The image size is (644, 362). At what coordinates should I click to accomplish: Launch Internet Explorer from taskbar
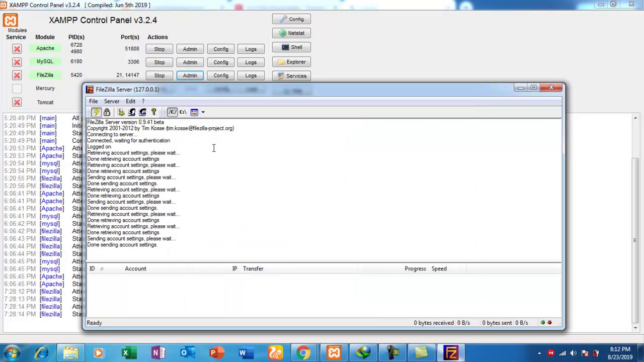tap(42, 353)
